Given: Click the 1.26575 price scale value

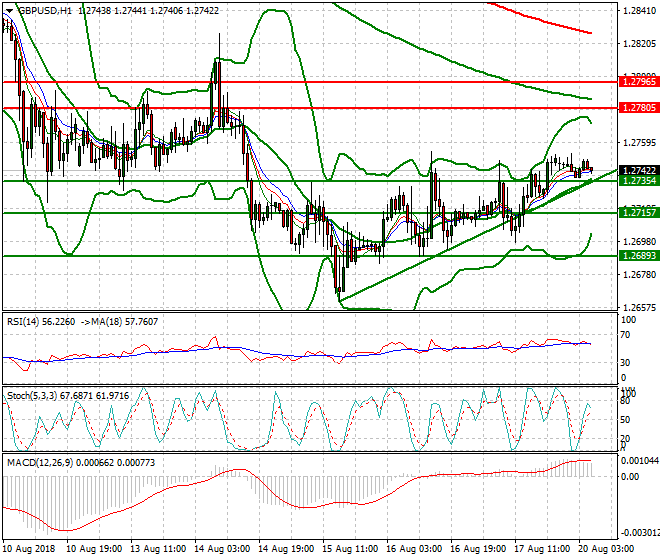Looking at the screenshot, I should tap(636, 307).
